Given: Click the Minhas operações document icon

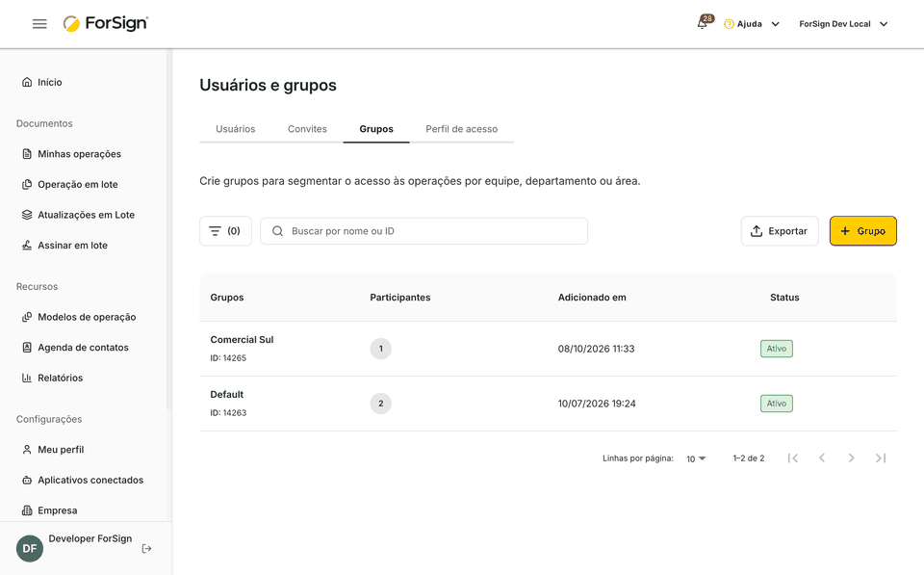Looking at the screenshot, I should click(27, 154).
